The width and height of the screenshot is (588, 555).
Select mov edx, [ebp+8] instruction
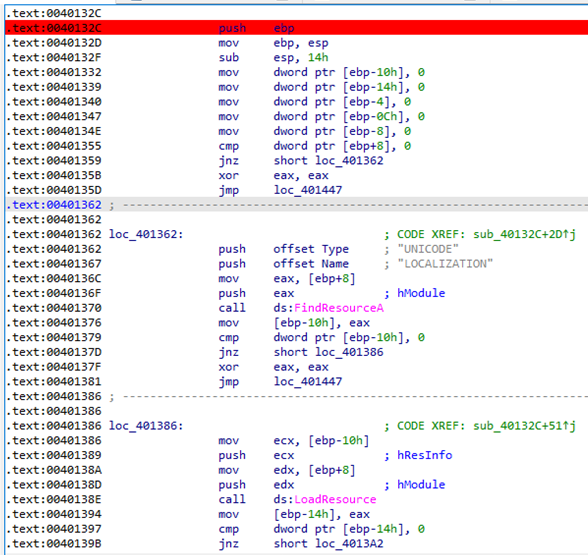pos(287,470)
